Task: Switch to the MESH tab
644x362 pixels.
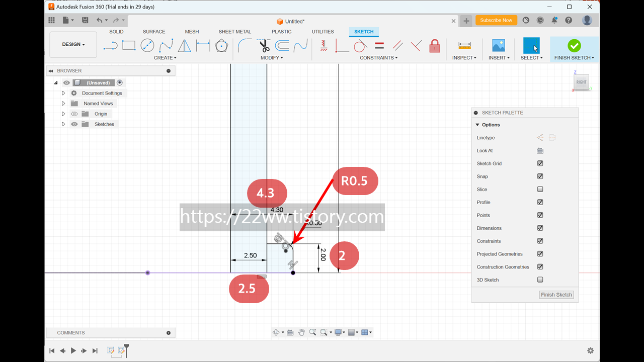Action: [x=192, y=32]
